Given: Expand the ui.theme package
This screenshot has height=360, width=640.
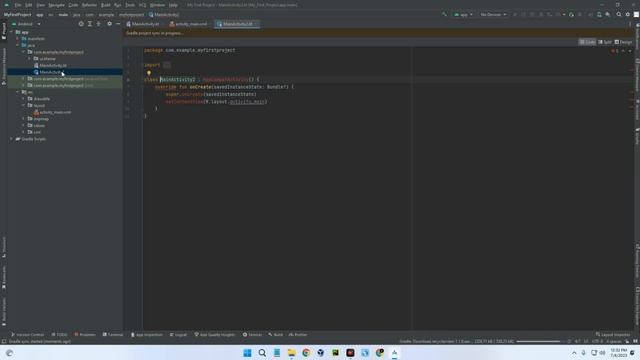Looking at the screenshot, I should pyautogui.click(x=29, y=59).
